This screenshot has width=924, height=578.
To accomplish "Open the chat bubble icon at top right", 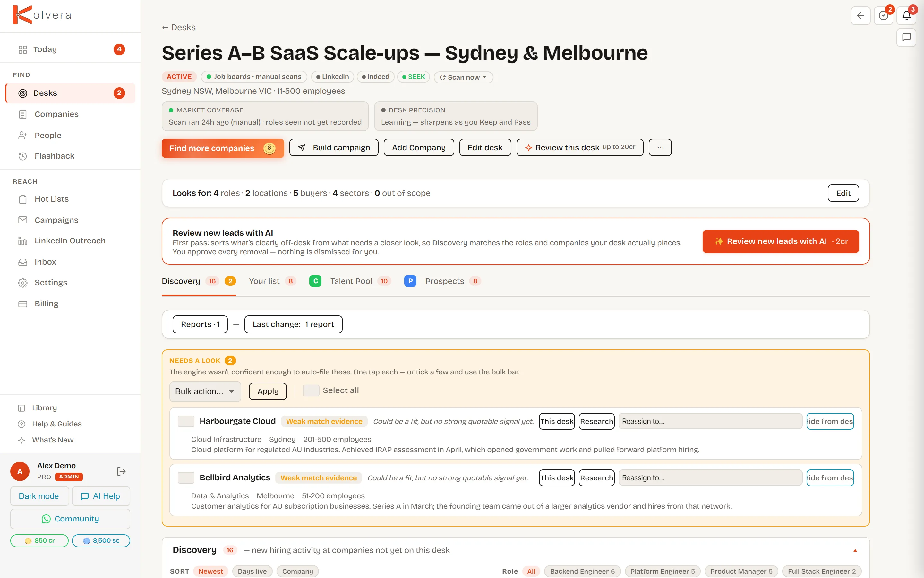I will click(x=906, y=38).
